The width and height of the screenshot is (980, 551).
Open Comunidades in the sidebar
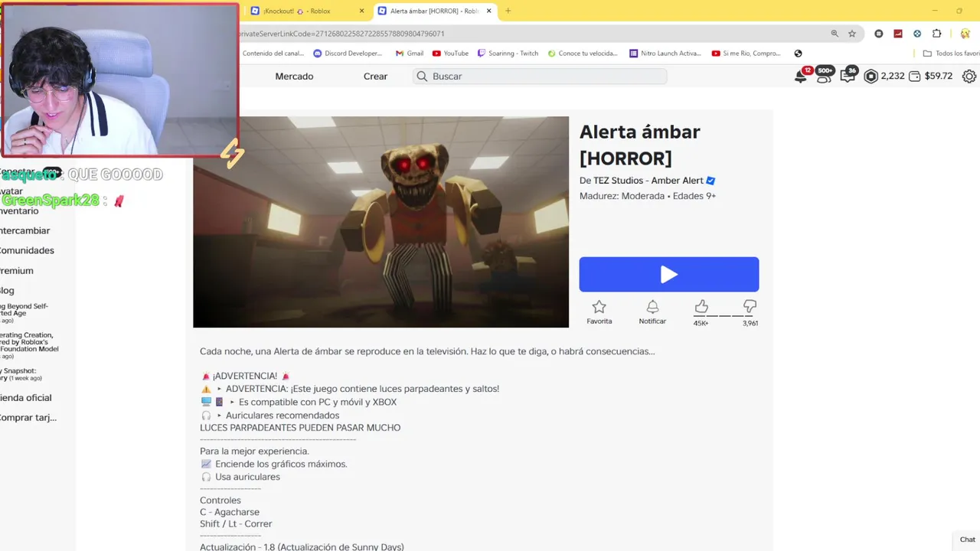tap(27, 250)
